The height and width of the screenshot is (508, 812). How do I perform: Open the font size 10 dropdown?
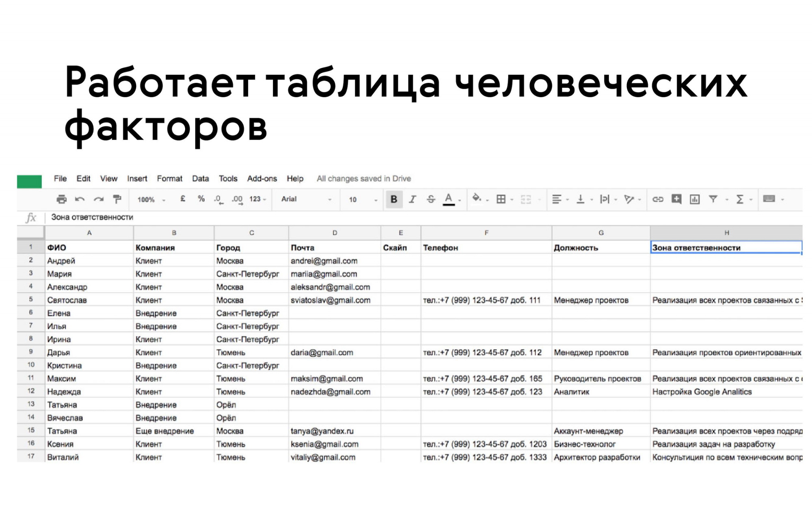pyautogui.click(x=363, y=200)
